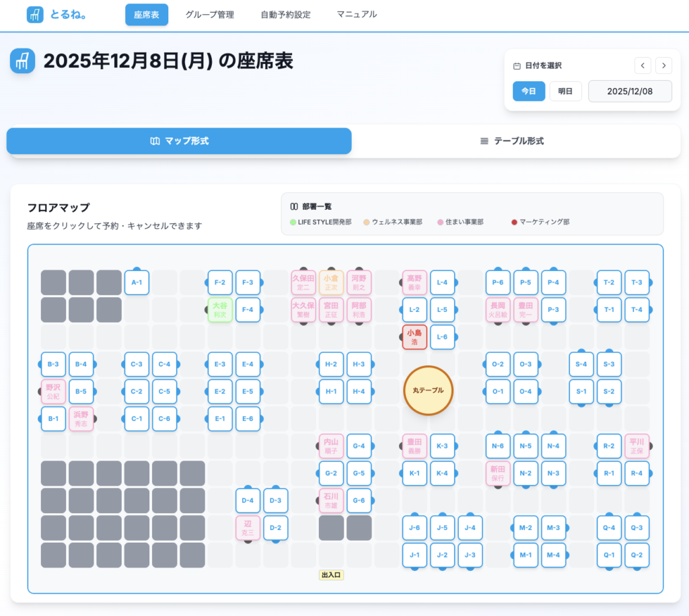Screen dimensions: 689x616
Task: Click the 部署一覧 legend icon
Action: pos(293,207)
